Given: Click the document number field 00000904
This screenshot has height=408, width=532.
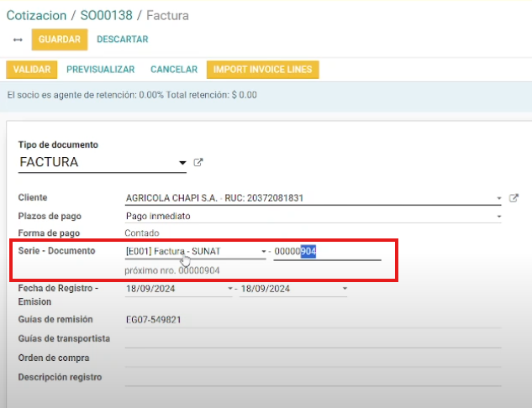Looking at the screenshot, I should [x=326, y=252].
